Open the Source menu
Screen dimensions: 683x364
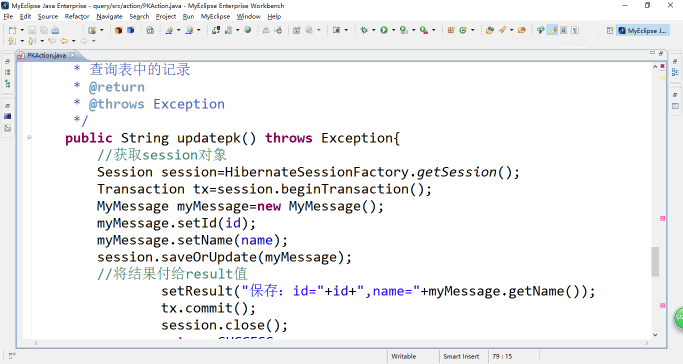[x=47, y=17]
